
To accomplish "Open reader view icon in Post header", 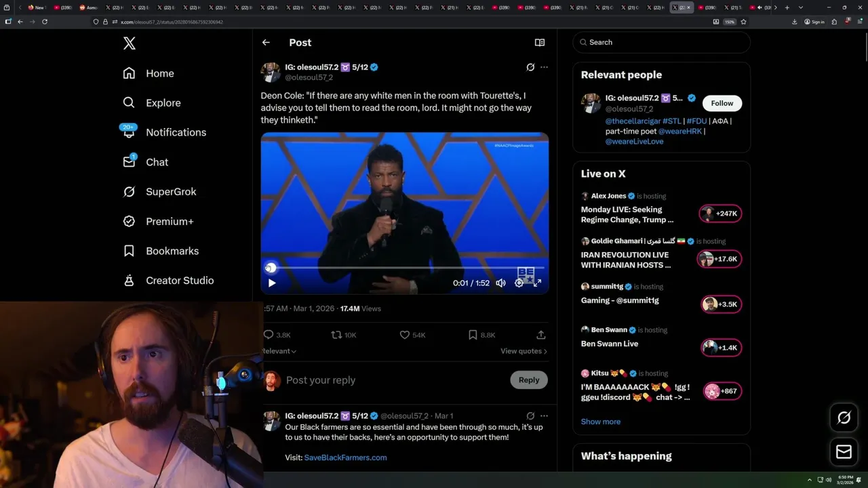I will pyautogui.click(x=540, y=42).
